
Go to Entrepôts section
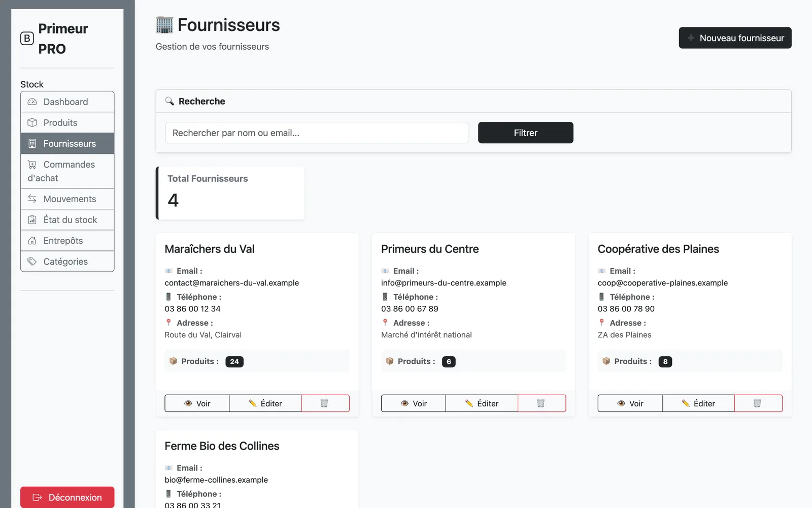pos(67,241)
